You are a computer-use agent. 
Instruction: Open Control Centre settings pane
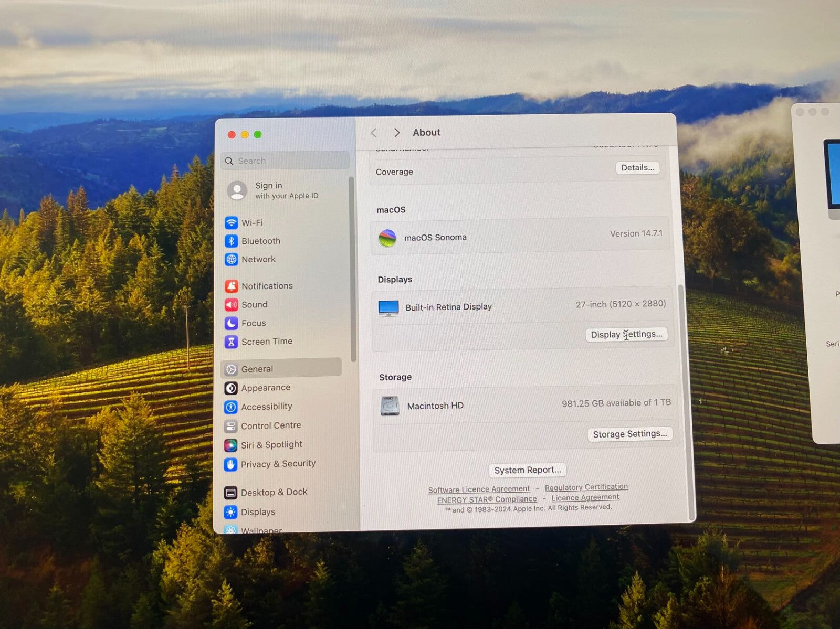pyautogui.click(x=270, y=425)
